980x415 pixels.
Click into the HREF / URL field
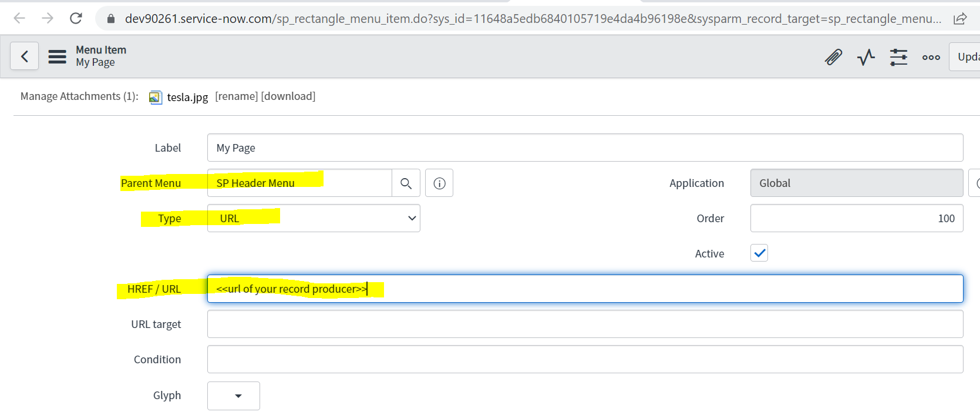coord(585,289)
